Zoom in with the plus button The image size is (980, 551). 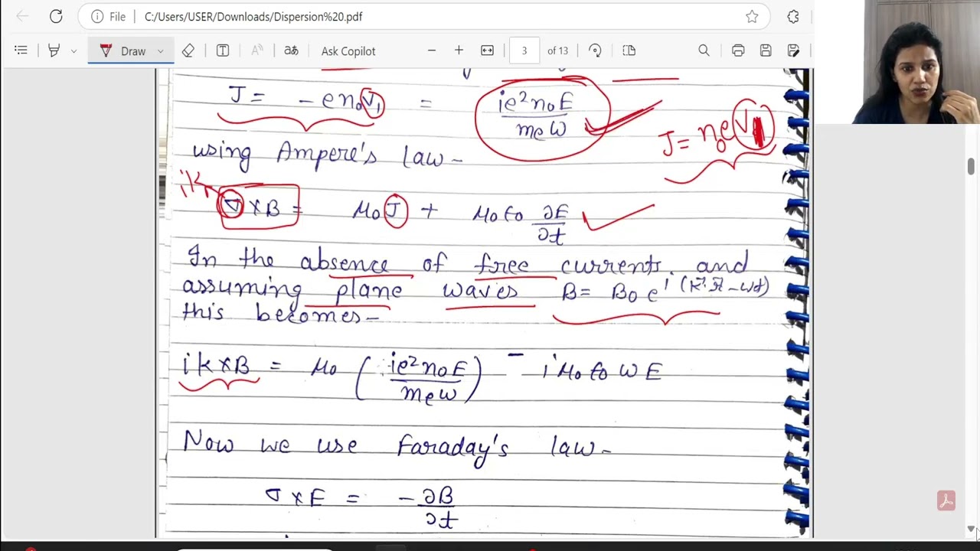pos(459,51)
